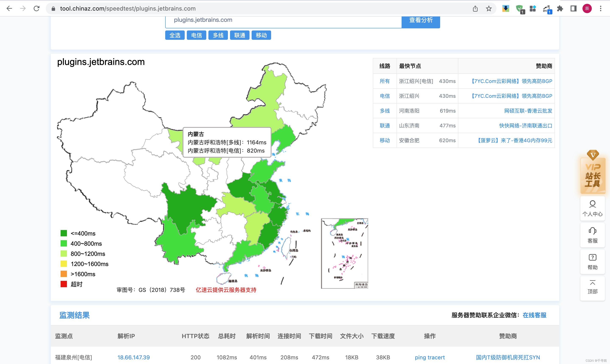Click the site lock icon

coord(53,9)
